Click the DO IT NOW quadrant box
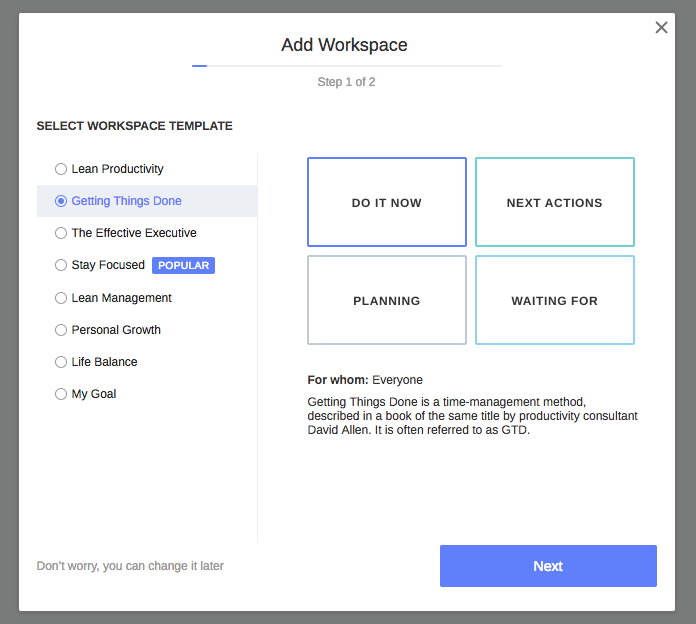Image resolution: width=696 pixels, height=624 pixels. [x=387, y=202]
